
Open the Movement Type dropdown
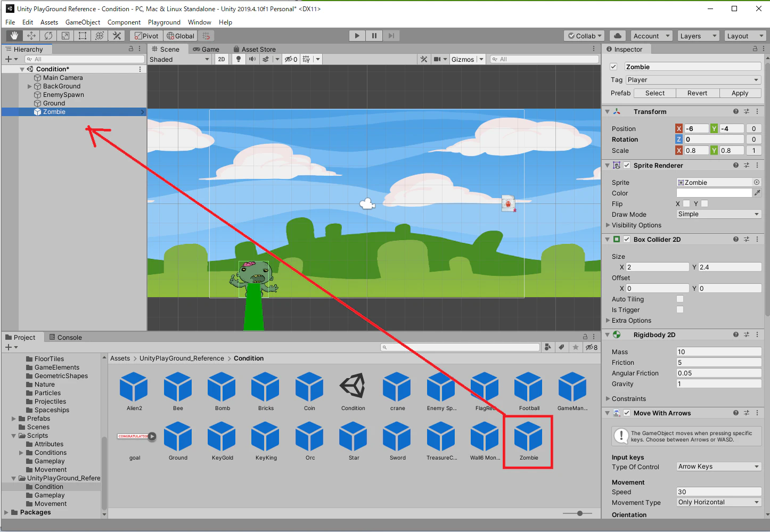(x=718, y=502)
